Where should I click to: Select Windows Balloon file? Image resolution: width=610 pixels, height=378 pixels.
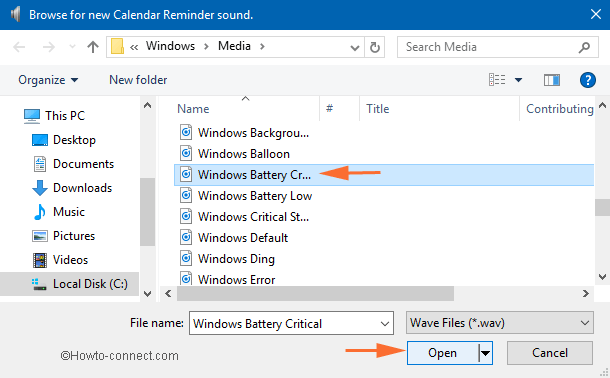point(235,154)
